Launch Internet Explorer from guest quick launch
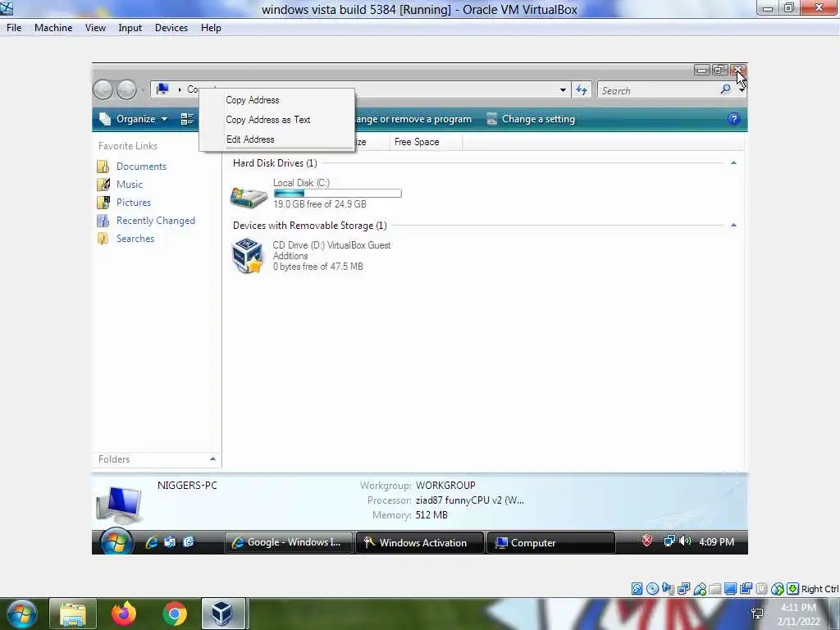840x630 pixels. click(152, 542)
